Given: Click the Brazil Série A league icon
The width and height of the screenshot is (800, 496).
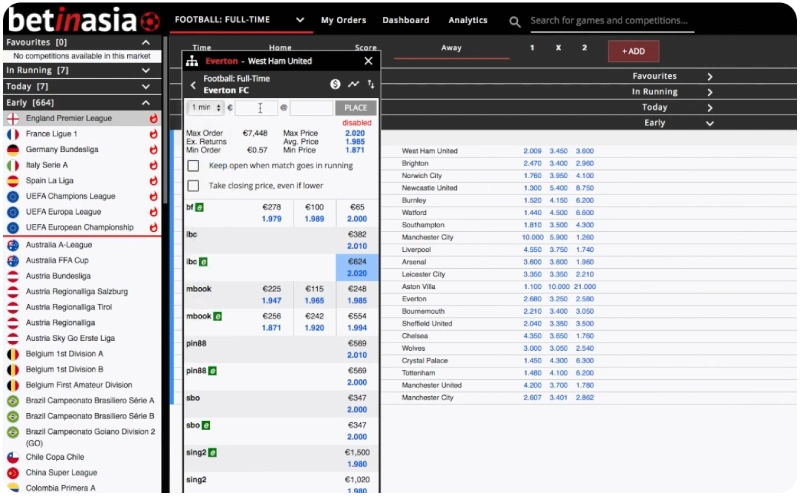Looking at the screenshot, I should pos(13,401).
